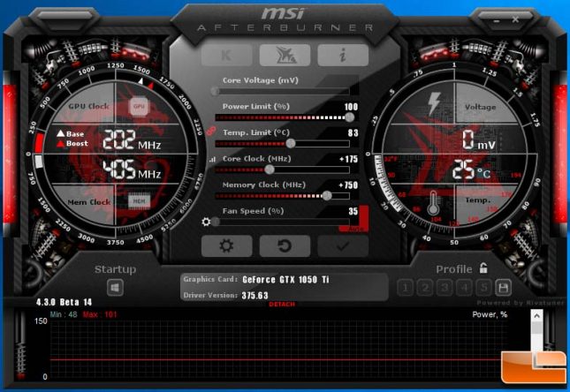Click the profile lock icon
The image size is (570, 392).
point(483,268)
